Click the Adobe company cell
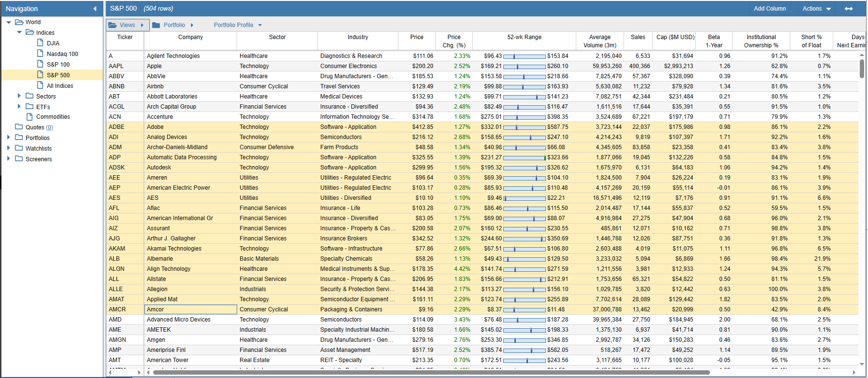This screenshot has height=378, width=868. pyautogui.click(x=190, y=127)
